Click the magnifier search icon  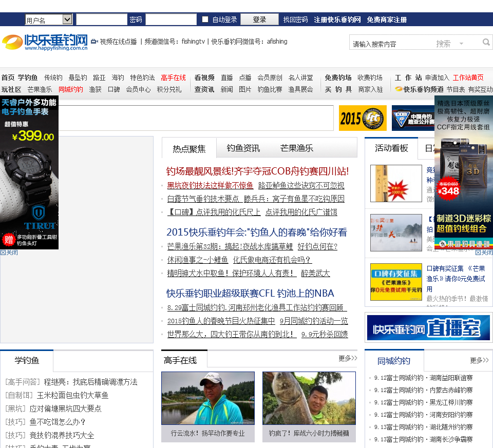pyautogui.click(x=486, y=42)
